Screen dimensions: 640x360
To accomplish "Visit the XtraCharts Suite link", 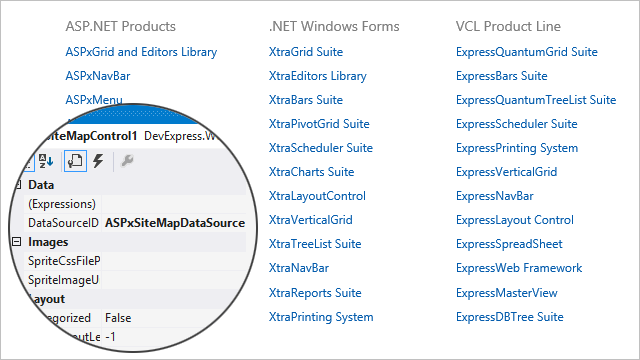I will click(x=311, y=172).
